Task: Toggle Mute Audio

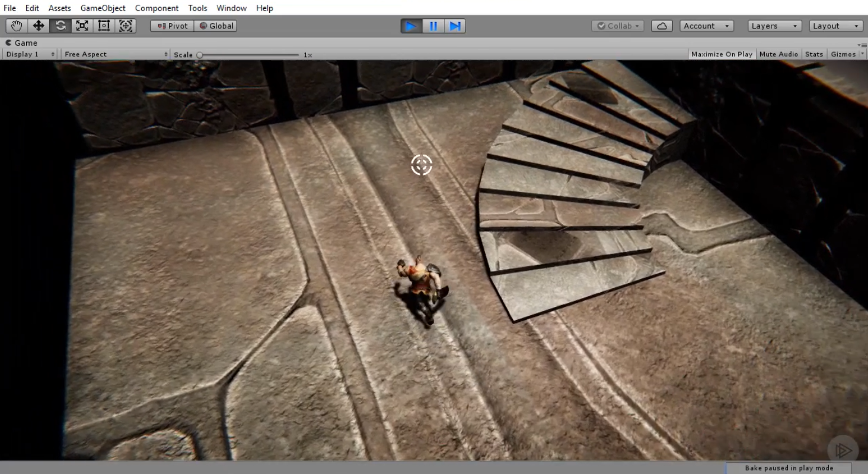Action: [x=778, y=55]
